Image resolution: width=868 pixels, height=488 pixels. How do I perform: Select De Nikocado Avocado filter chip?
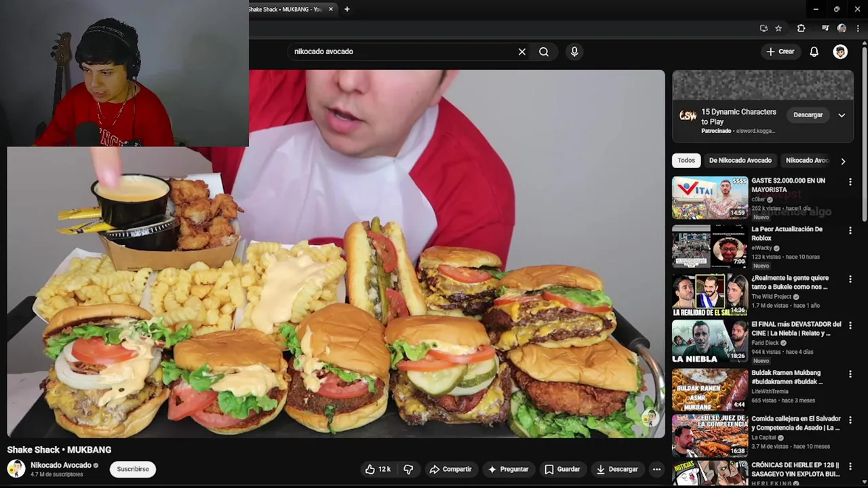[x=740, y=161]
